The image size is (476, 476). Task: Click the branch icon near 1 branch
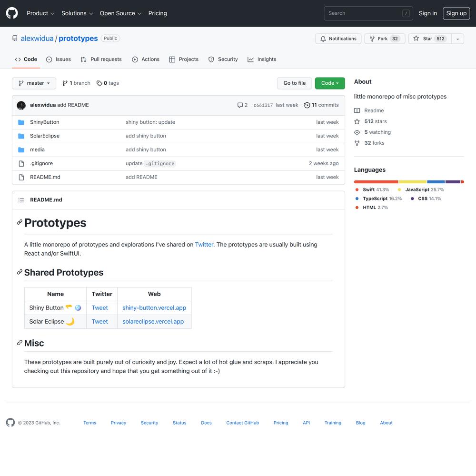65,83
